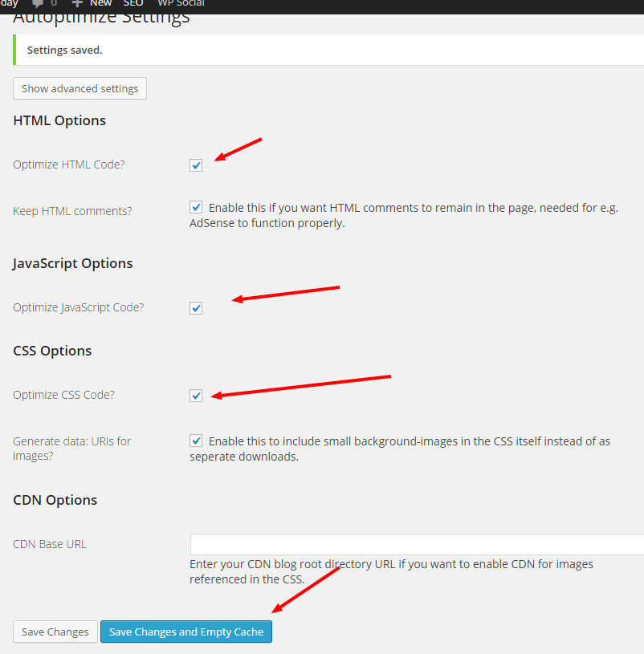This screenshot has width=644, height=654.
Task: Click the "Settings saved." notice text
Action: [65, 50]
